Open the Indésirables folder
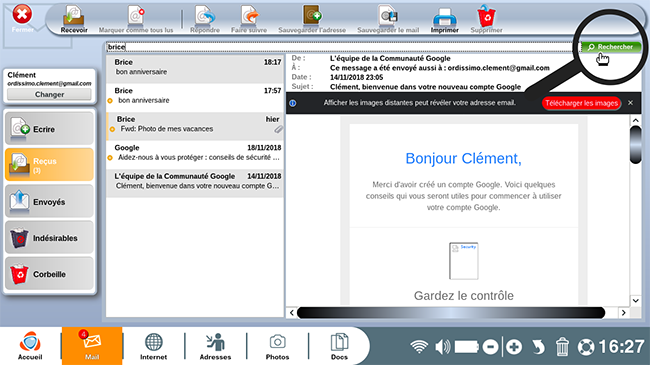Screen dimensions: 650x365 coord(49,238)
